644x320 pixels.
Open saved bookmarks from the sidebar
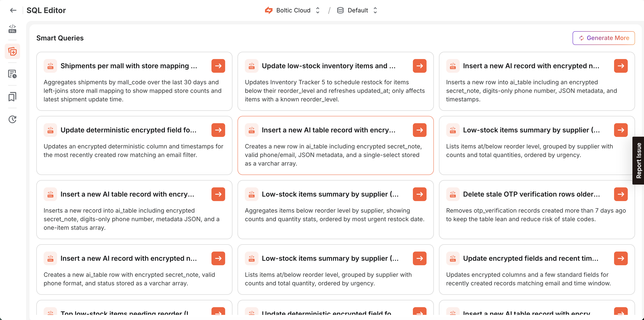12,96
